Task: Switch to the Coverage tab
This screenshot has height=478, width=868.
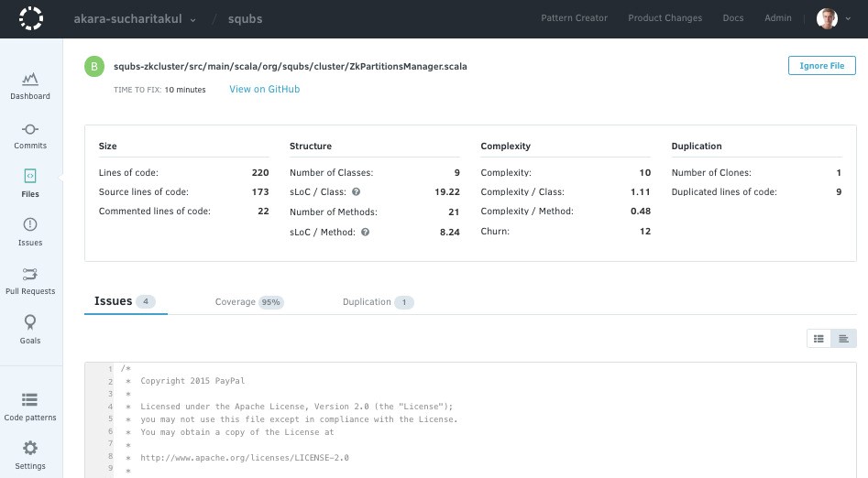Action: [248, 302]
